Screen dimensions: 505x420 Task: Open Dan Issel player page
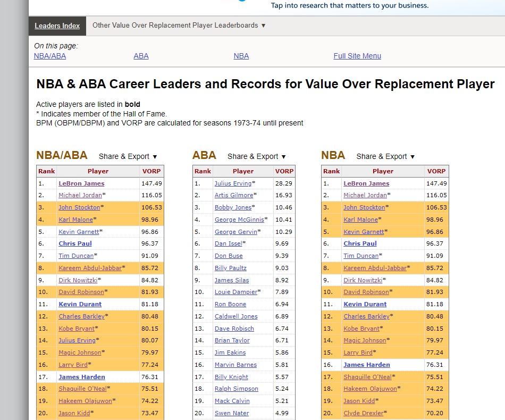(229, 244)
